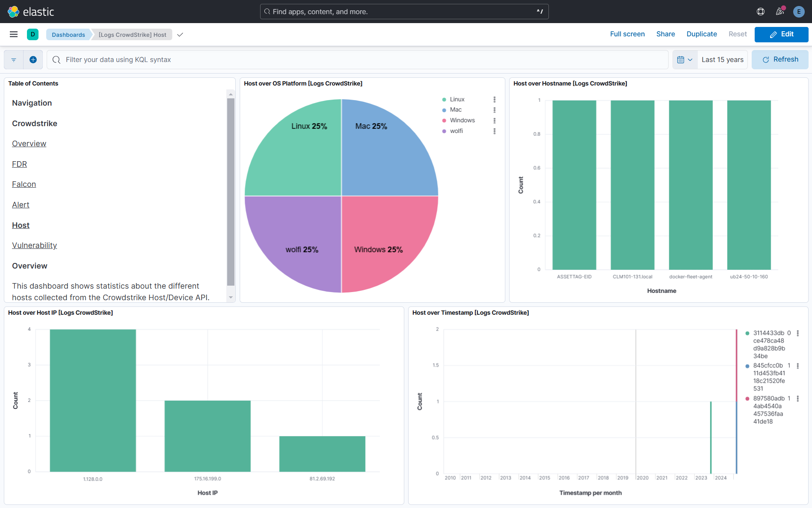Click the green D space avatar

point(33,34)
